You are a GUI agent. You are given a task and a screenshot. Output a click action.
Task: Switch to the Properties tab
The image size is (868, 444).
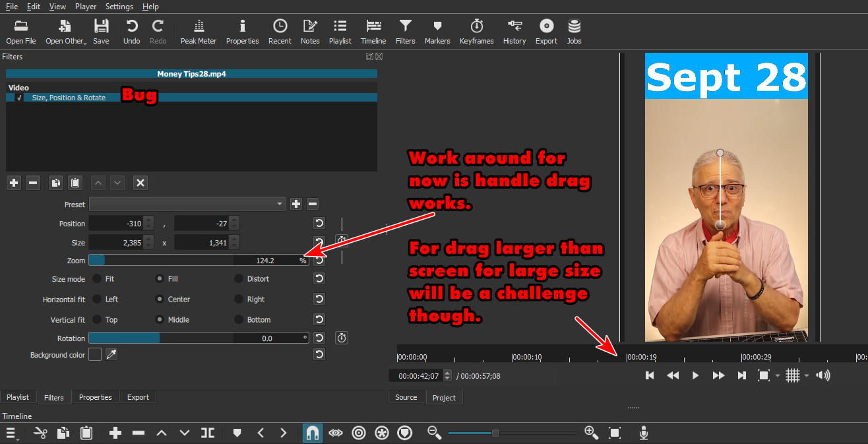click(96, 397)
